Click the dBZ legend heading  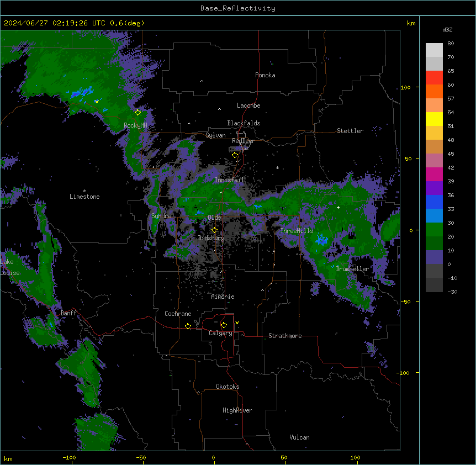(x=447, y=29)
